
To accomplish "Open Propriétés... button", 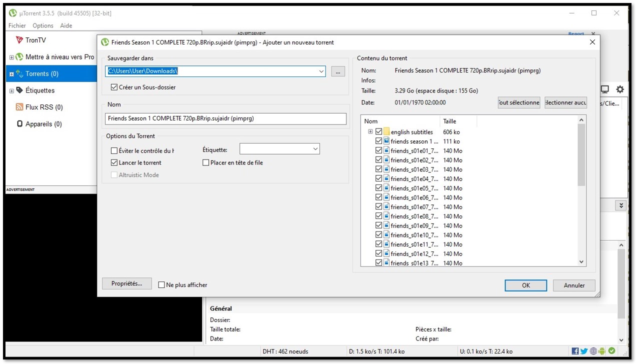I will (x=127, y=283).
